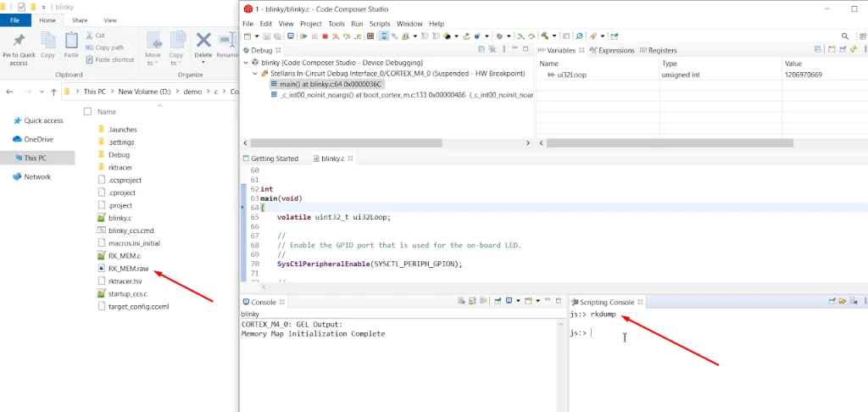The image size is (868, 412).
Task: Open the open-console dropdown arrow in Console view
Action: [538, 301]
